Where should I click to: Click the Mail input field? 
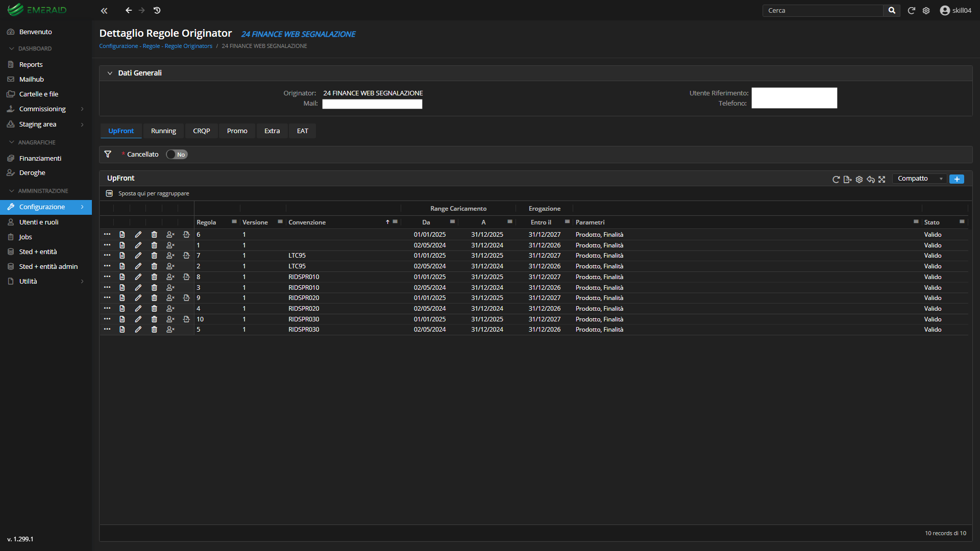tap(372, 104)
